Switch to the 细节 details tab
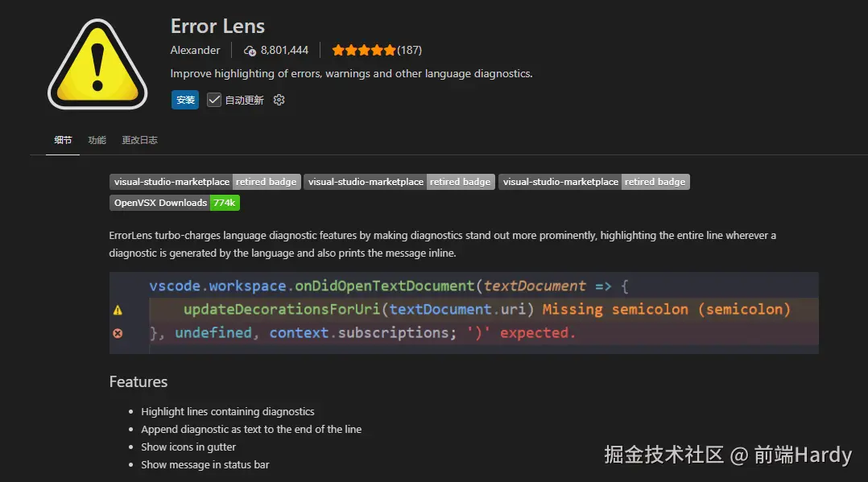 click(x=63, y=140)
